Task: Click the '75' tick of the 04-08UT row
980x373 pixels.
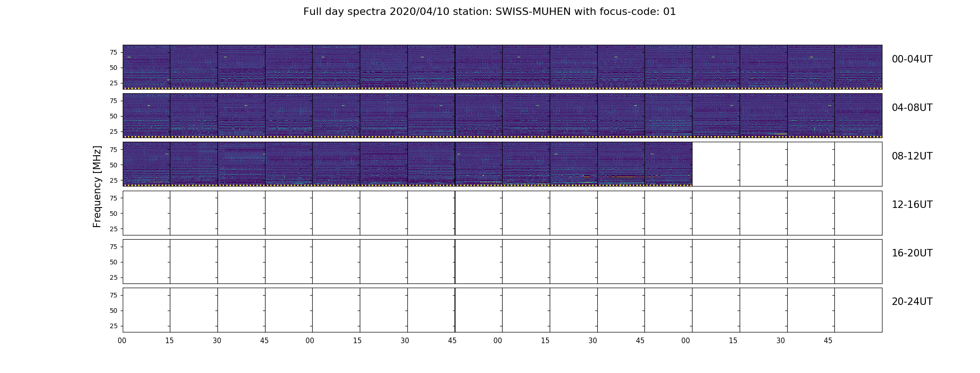Action: click(x=113, y=101)
